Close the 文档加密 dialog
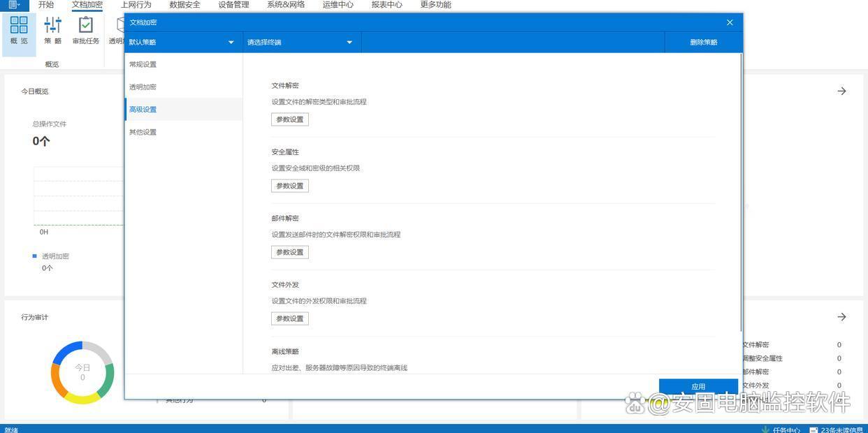Screen dimensions: 868x433 (x=730, y=22)
